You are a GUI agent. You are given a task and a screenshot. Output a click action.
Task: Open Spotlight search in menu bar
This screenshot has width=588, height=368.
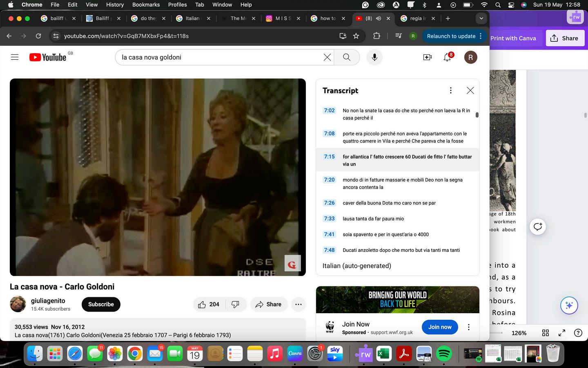(498, 4)
